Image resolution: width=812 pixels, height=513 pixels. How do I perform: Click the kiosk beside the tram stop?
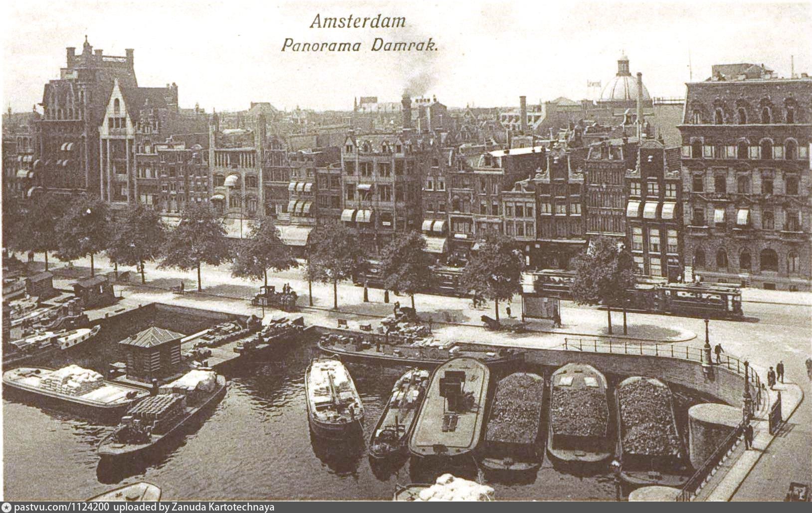pyautogui.click(x=541, y=305)
